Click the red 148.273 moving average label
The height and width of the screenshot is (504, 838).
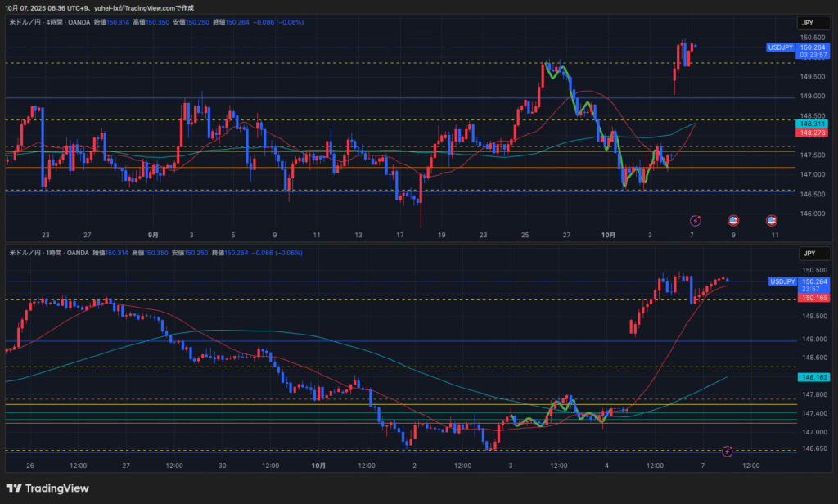811,133
